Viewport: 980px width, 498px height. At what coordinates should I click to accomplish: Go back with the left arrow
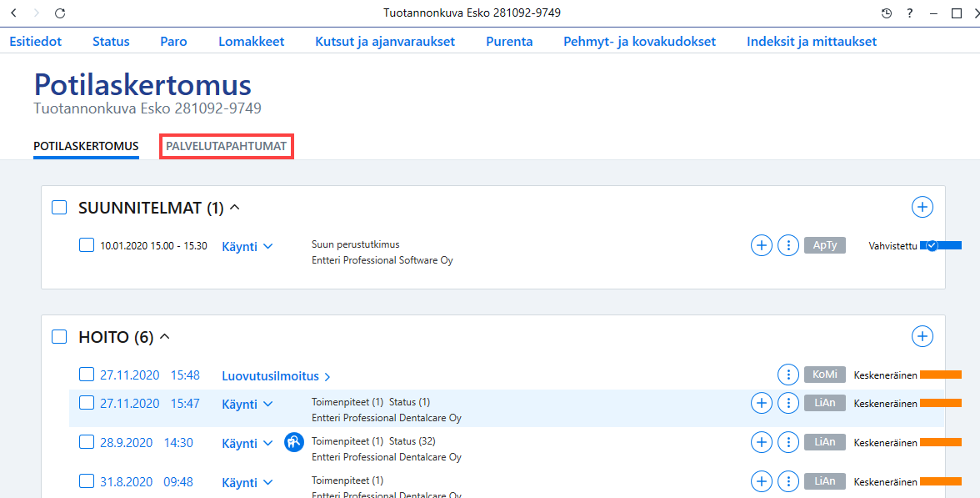[x=13, y=13]
